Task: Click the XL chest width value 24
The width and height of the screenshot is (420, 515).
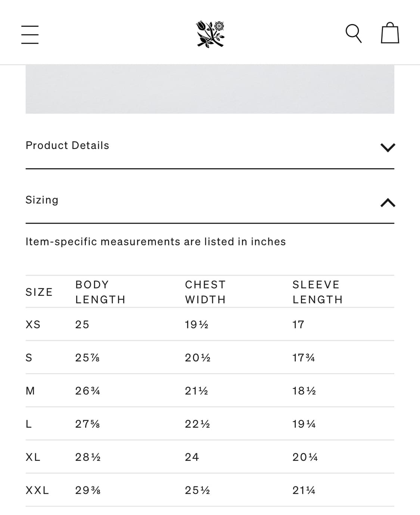Action: pos(192,457)
